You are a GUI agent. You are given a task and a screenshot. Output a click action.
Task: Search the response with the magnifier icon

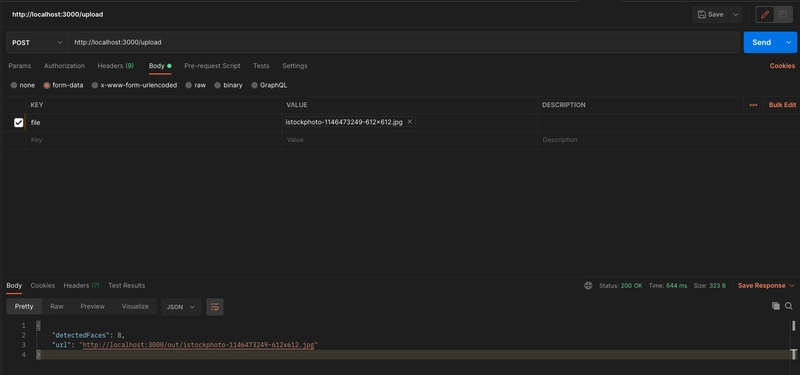click(789, 306)
